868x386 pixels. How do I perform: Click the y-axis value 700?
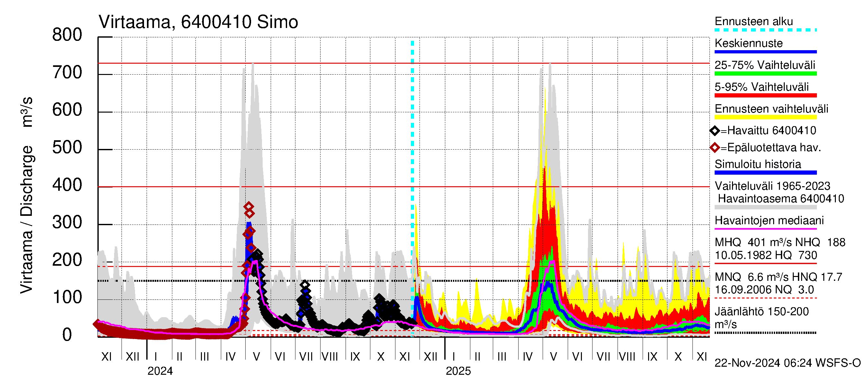tap(67, 72)
